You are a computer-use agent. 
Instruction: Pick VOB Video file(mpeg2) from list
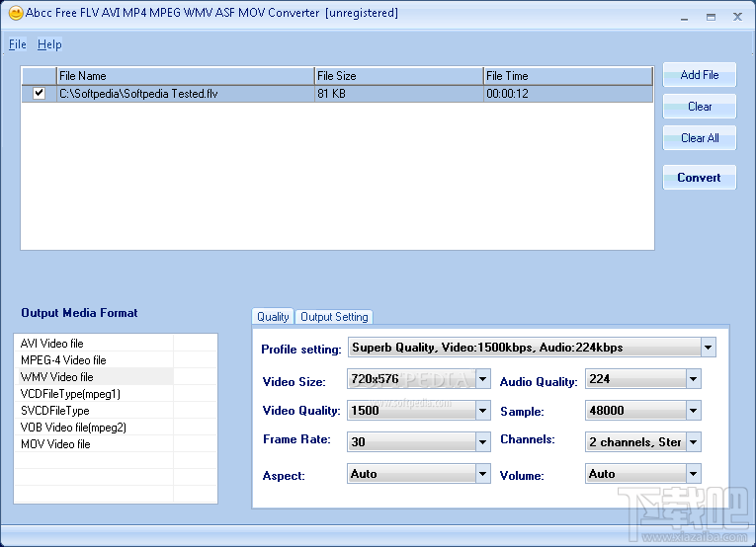click(x=73, y=428)
